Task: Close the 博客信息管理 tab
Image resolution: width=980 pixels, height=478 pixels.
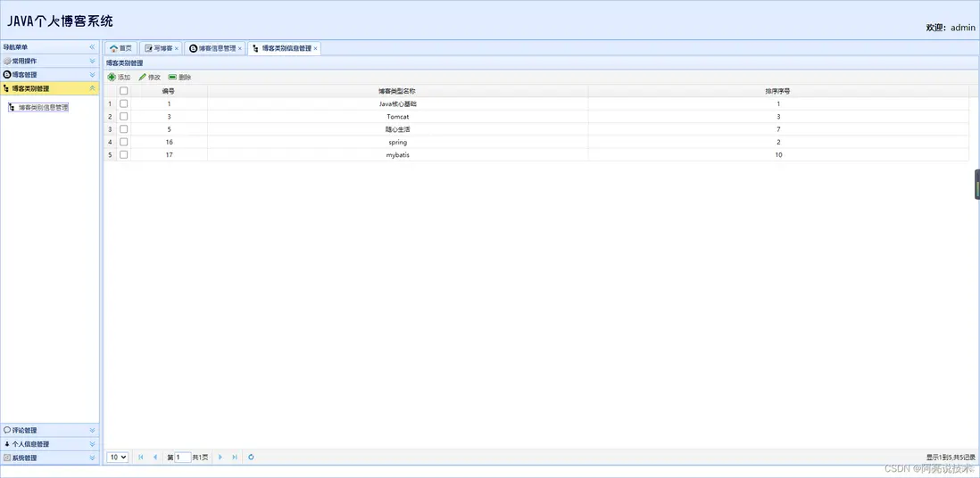Action: tap(240, 49)
